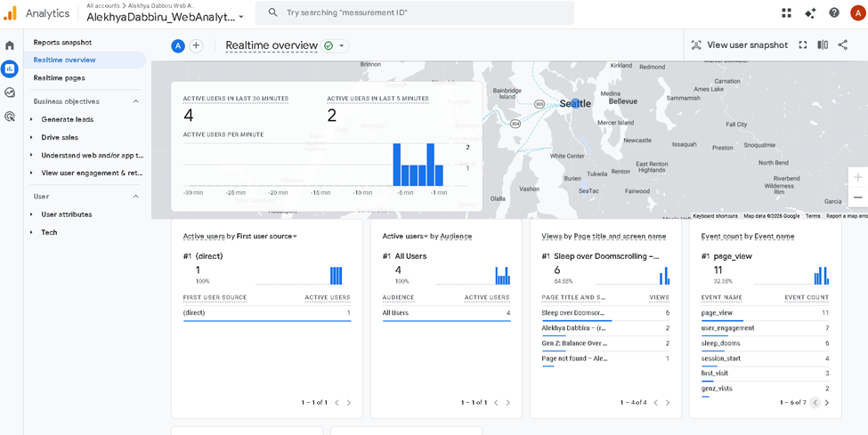Open the Help question mark icon
868x435 pixels.
[834, 12]
